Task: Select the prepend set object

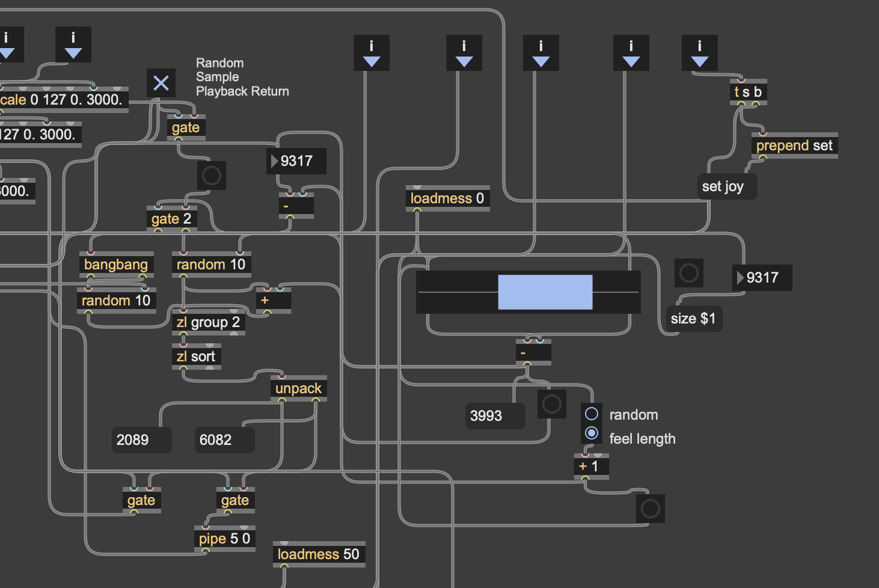Action: tap(795, 145)
